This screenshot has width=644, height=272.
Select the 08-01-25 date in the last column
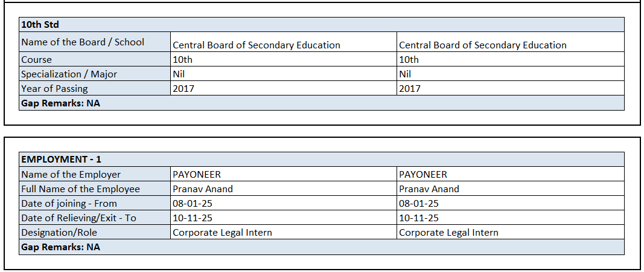tap(419, 204)
